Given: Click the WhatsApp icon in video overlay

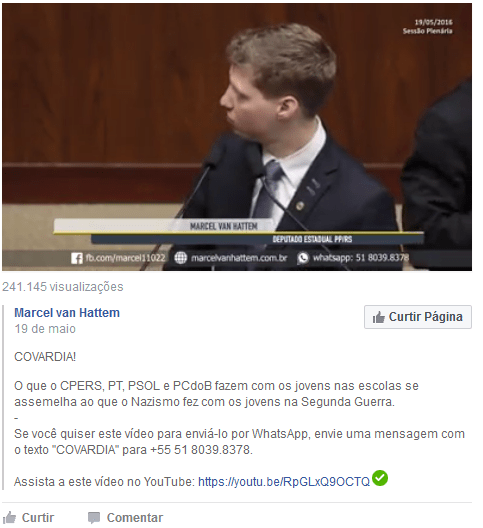Looking at the screenshot, I should pos(303,258).
